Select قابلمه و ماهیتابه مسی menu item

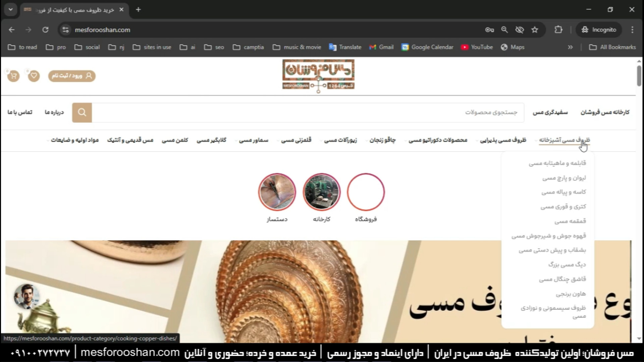(x=557, y=163)
